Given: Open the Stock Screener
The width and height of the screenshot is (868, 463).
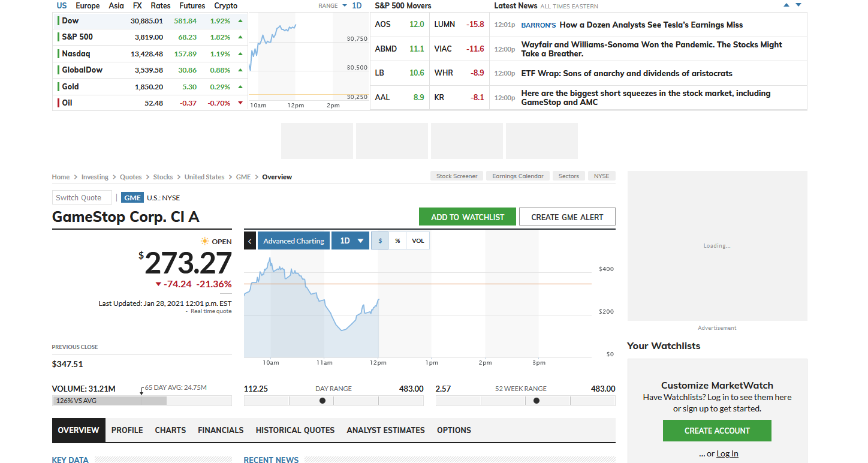Looking at the screenshot, I should point(457,176).
